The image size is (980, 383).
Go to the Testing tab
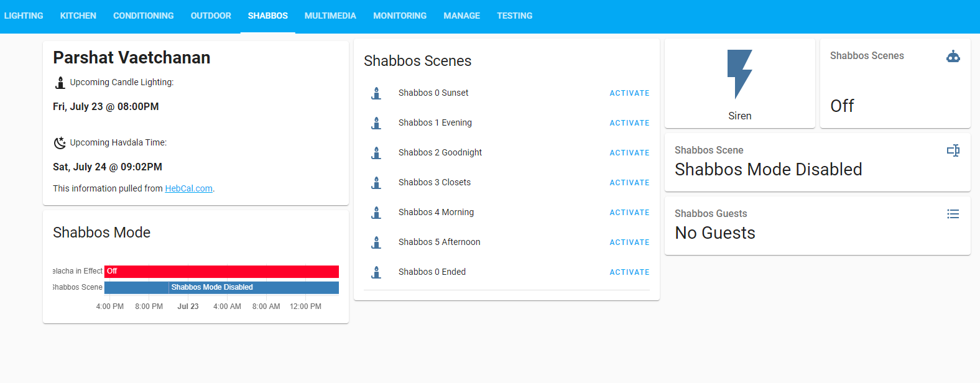click(x=515, y=16)
